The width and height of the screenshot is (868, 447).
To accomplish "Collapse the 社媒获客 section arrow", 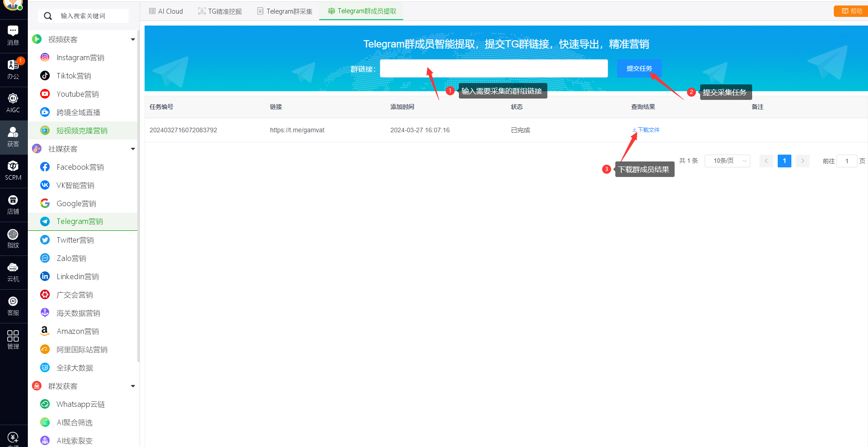I will click(x=133, y=149).
